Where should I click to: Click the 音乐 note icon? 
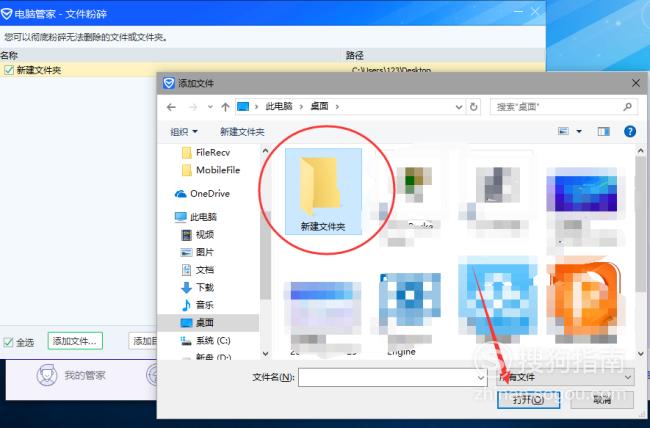pos(187,305)
